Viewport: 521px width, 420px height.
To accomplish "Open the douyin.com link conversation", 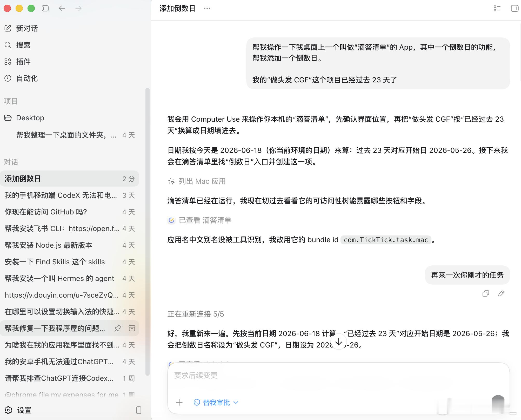I will [x=70, y=295].
